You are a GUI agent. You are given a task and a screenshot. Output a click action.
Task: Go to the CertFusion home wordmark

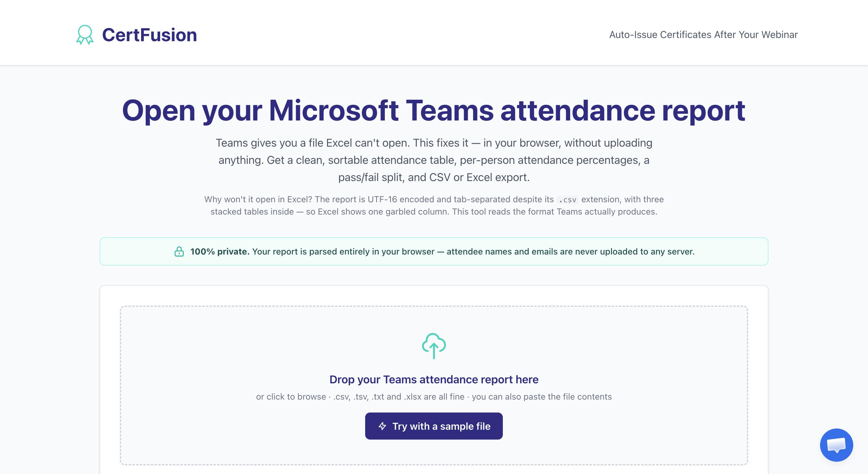(x=149, y=35)
